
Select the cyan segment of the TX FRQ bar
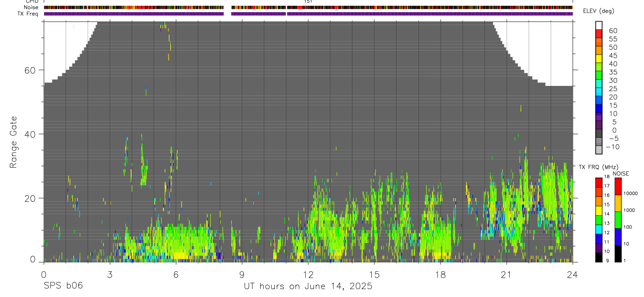click(599, 229)
